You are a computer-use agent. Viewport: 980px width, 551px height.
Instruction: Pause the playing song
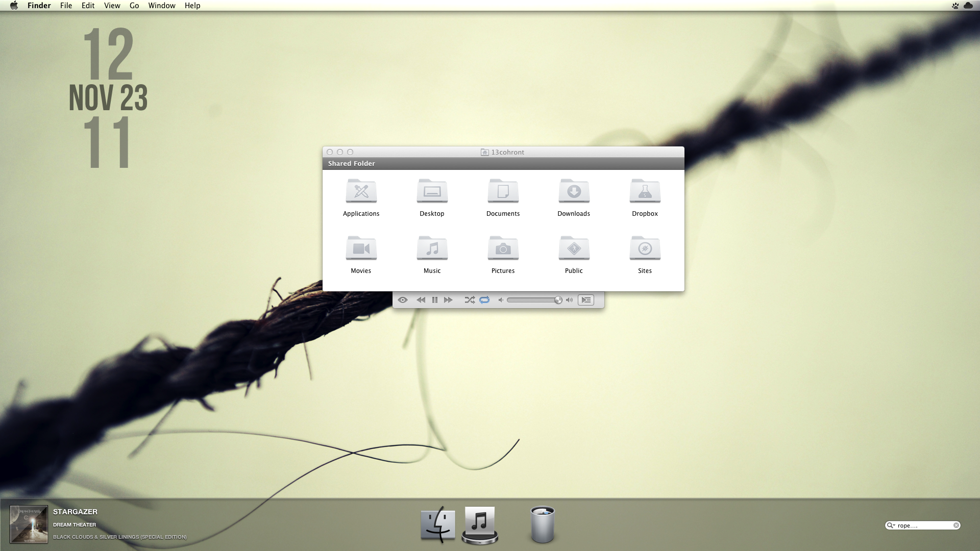pos(435,300)
